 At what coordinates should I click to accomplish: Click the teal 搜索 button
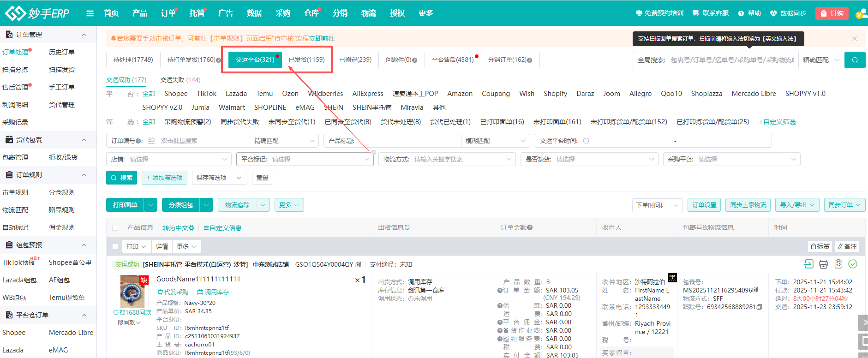coord(121,178)
